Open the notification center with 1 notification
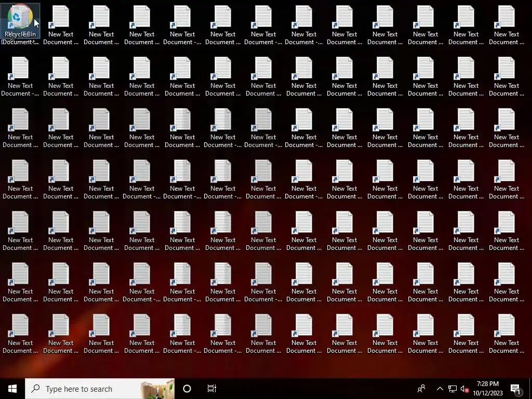This screenshot has height=399, width=532. pyautogui.click(x=515, y=389)
